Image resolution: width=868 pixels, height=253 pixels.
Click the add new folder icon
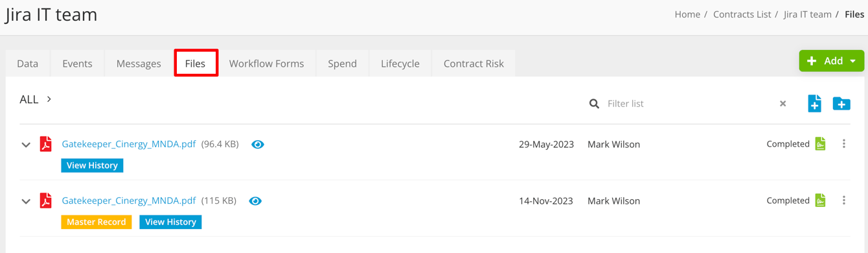(841, 103)
